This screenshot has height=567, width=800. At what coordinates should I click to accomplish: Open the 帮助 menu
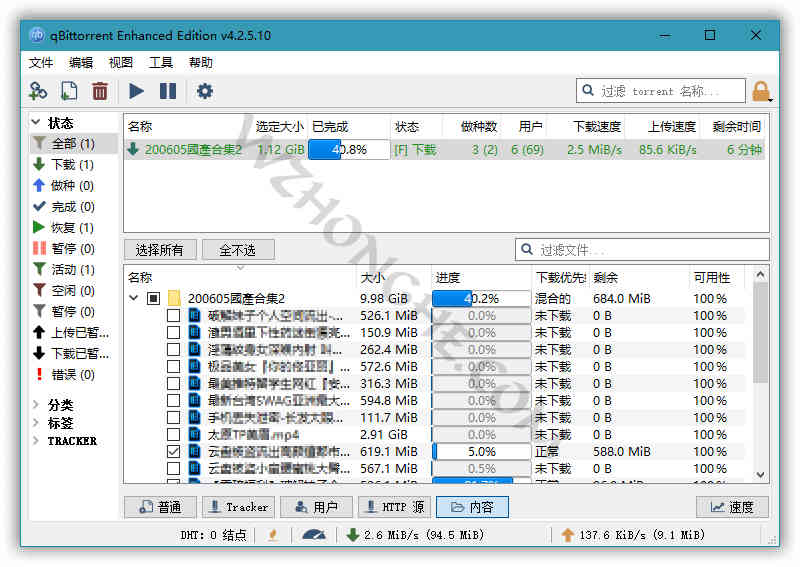(201, 63)
